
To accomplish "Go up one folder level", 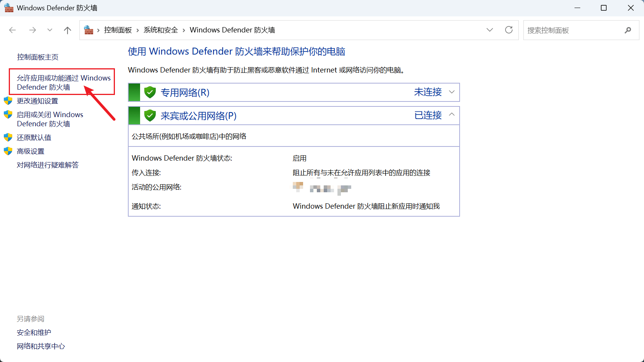I will point(68,30).
